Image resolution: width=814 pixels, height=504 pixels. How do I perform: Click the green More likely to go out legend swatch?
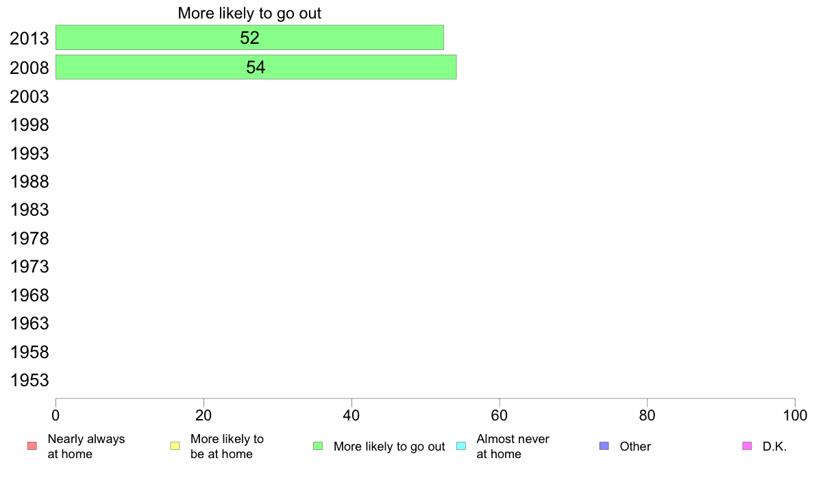[318, 446]
